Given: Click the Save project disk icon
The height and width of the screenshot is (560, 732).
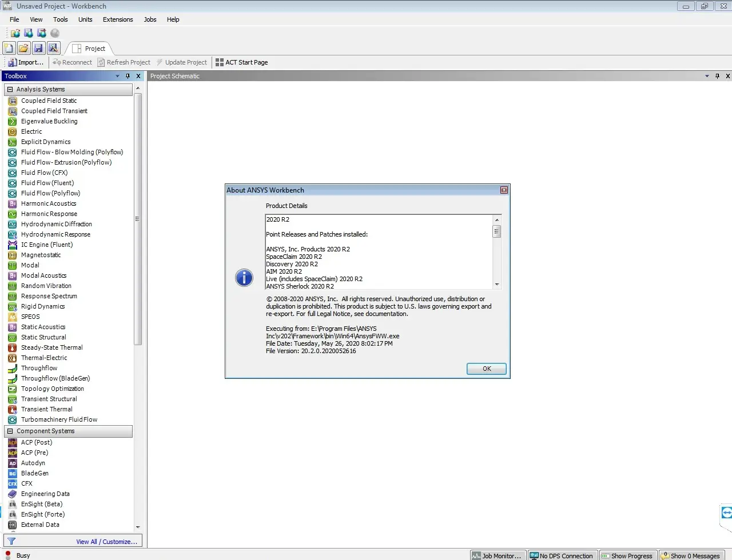Looking at the screenshot, I should pos(39,49).
